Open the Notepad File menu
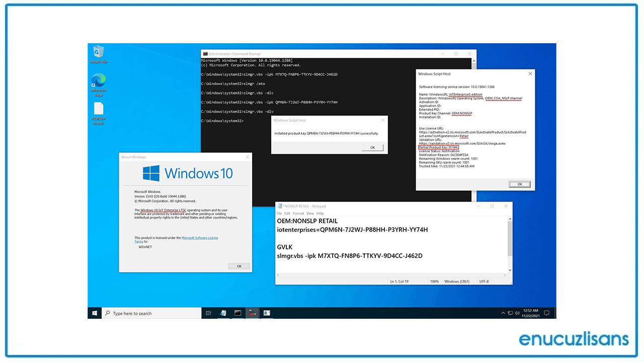This screenshot has height=362, width=644. tap(279, 213)
